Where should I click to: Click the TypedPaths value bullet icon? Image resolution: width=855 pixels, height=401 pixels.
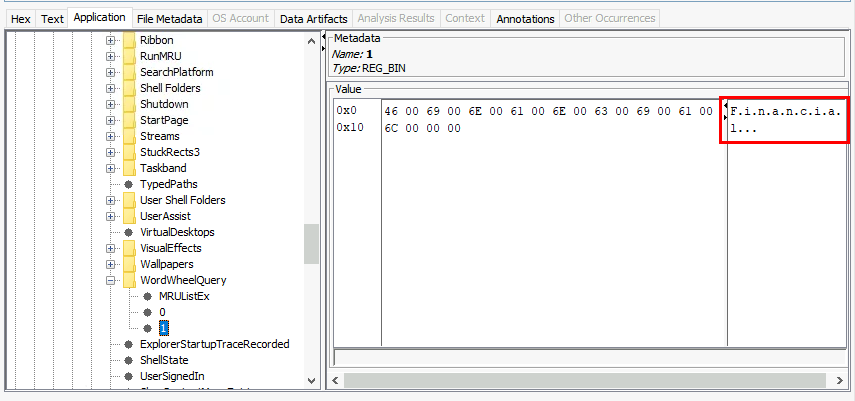click(129, 184)
